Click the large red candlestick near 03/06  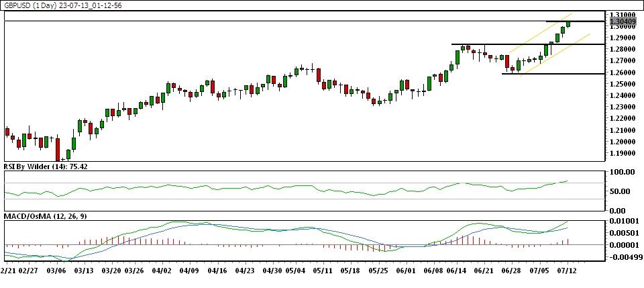pyautogui.click(x=58, y=148)
